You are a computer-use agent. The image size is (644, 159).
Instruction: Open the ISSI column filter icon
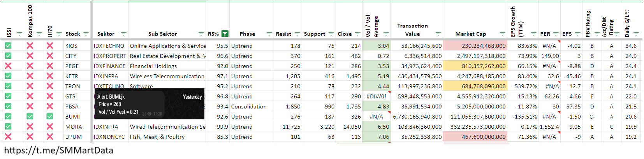19,34
